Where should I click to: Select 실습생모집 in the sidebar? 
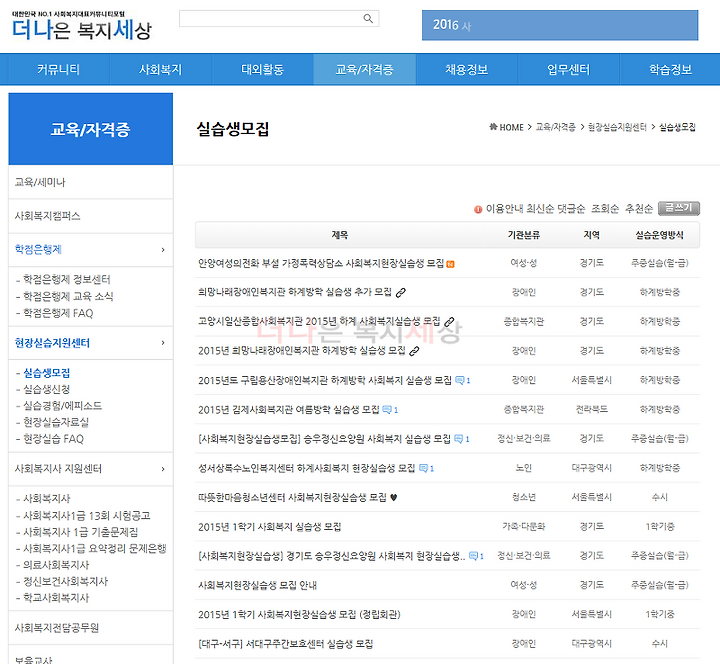click(46, 373)
